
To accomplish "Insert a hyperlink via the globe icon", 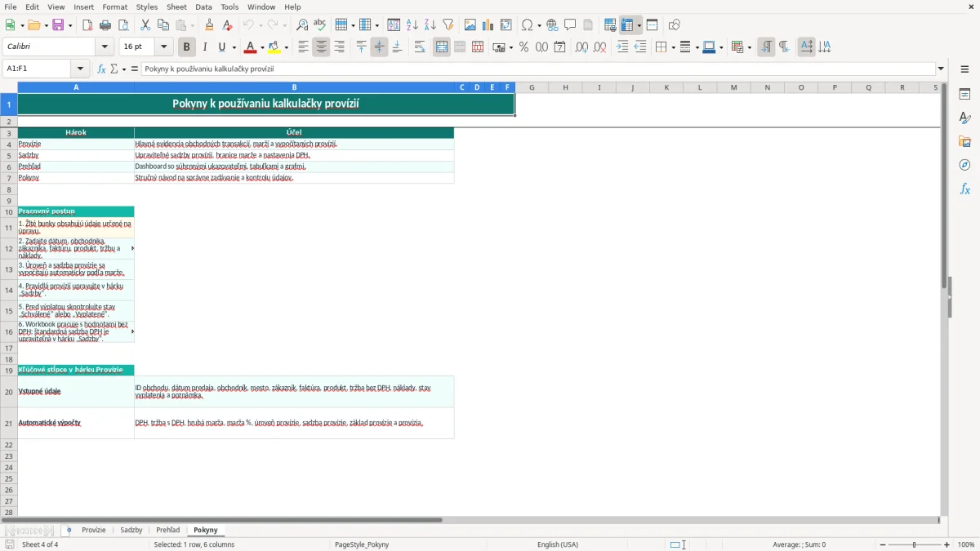I will click(552, 25).
